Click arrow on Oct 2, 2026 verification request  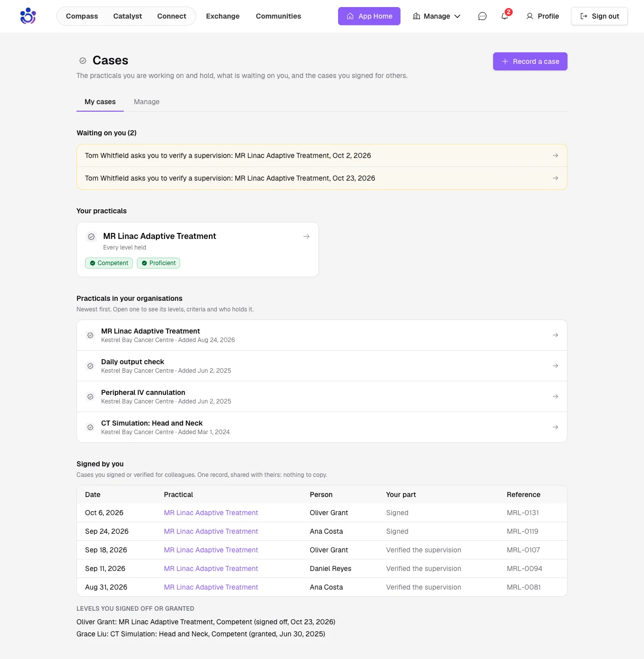[555, 155]
